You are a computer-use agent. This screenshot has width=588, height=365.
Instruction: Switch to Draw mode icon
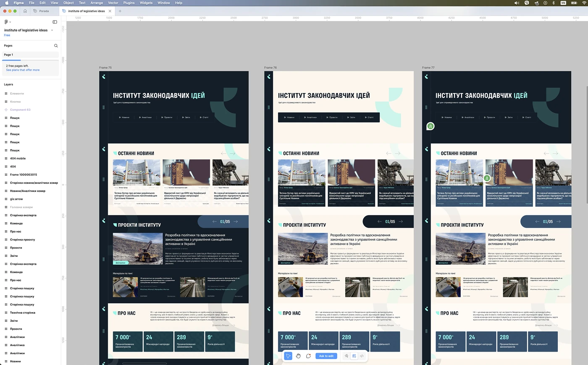pyautogui.click(x=346, y=356)
